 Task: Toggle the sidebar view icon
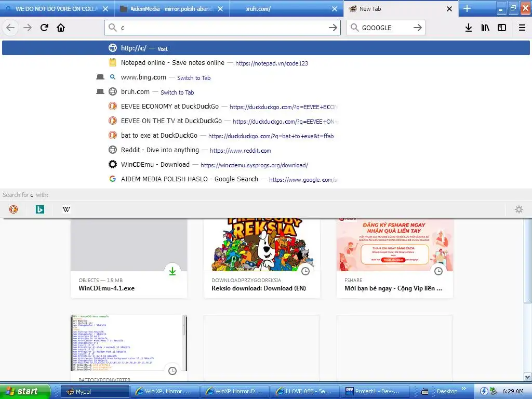click(502, 28)
